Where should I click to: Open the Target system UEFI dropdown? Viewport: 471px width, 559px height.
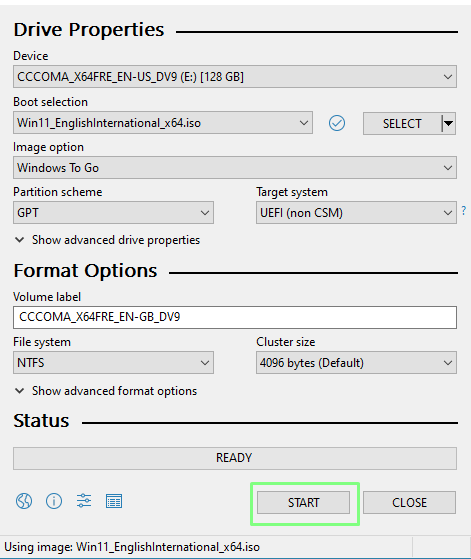pyautogui.click(x=356, y=213)
